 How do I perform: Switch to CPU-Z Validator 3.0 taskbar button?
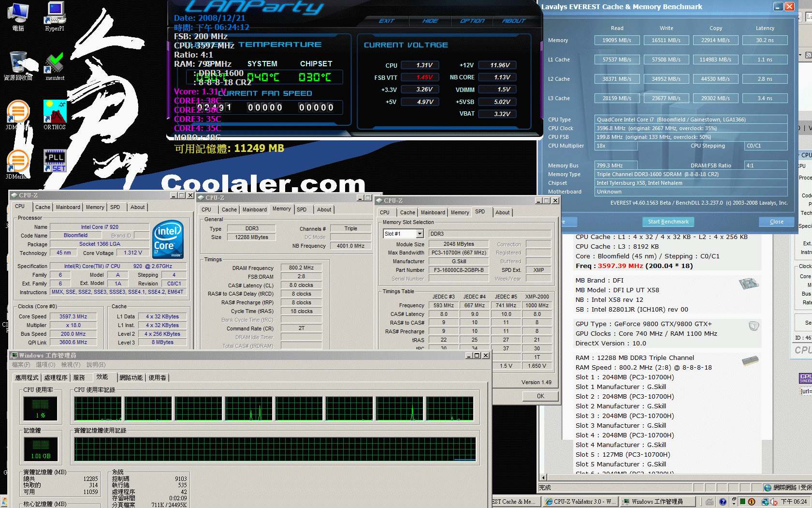(x=580, y=502)
